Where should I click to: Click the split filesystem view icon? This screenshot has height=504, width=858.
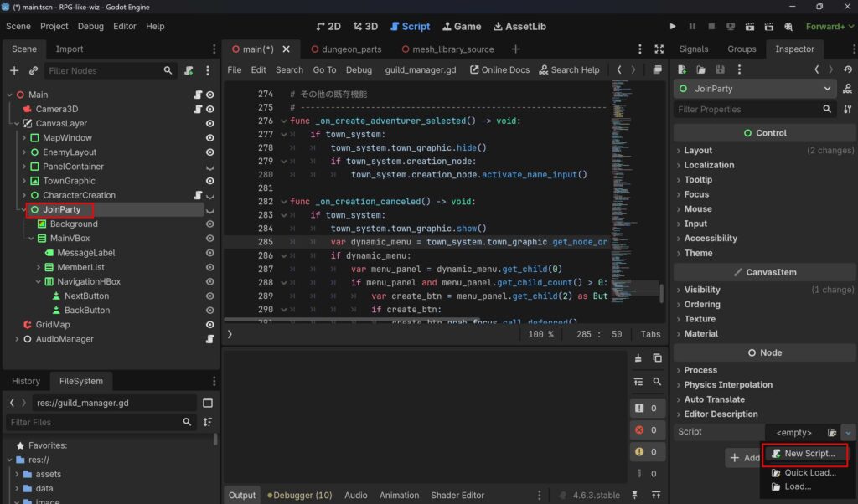click(208, 403)
